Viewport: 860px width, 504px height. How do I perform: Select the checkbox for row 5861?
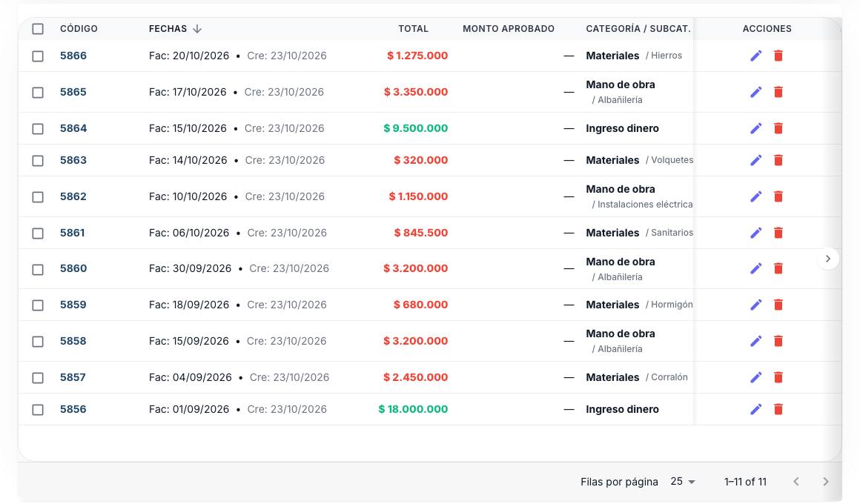click(x=38, y=233)
